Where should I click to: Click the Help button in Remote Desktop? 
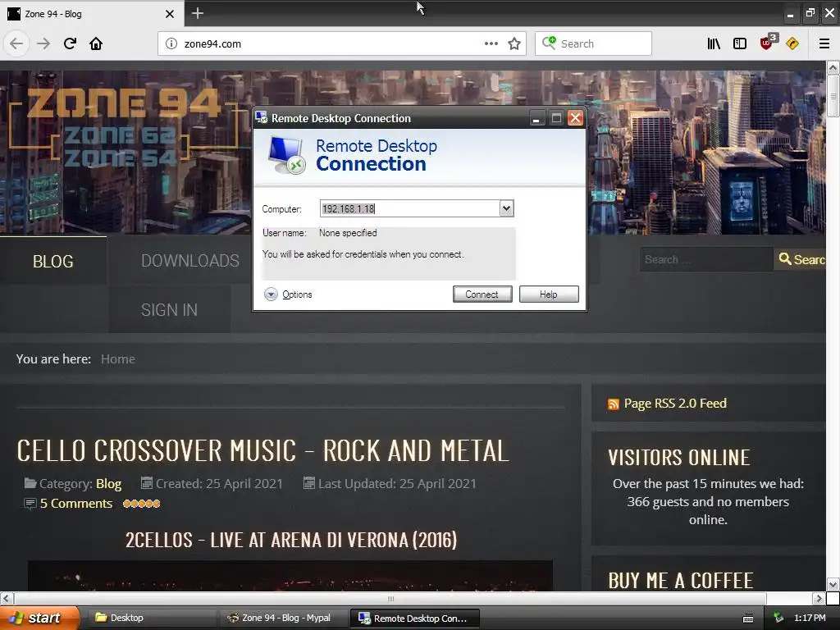[549, 294]
